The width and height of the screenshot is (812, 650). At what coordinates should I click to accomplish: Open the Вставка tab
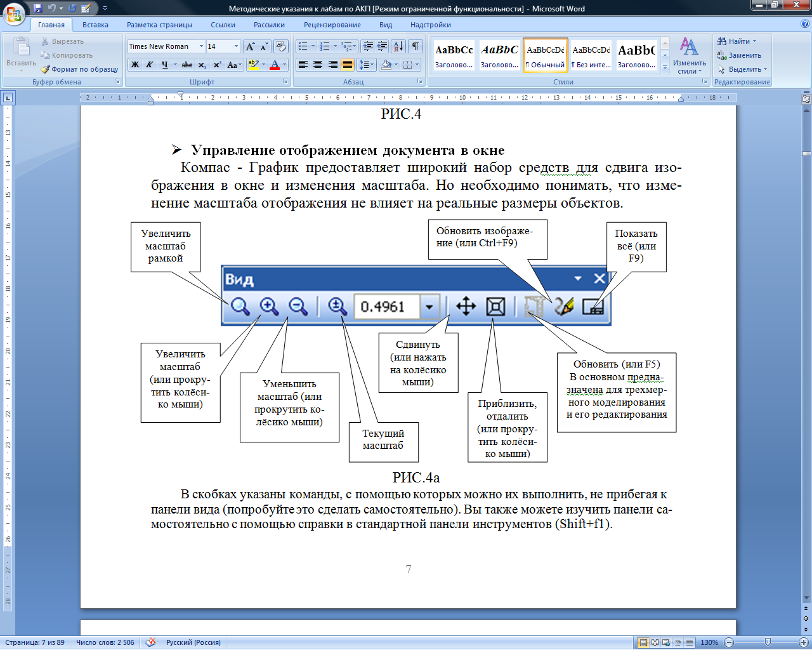click(95, 25)
